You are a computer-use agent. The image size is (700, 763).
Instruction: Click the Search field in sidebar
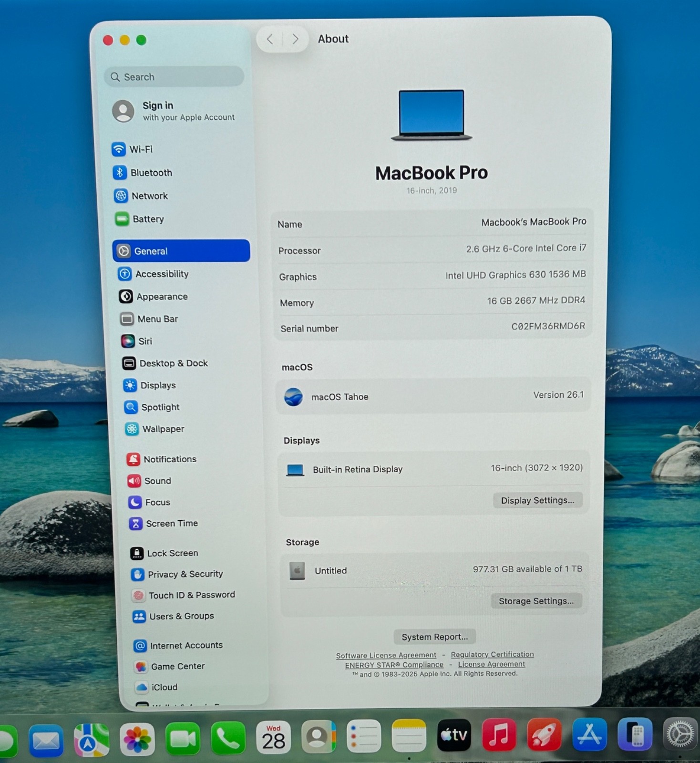[175, 77]
